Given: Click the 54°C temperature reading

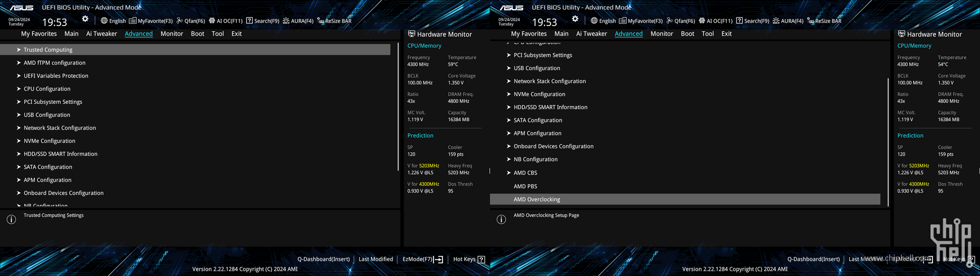Looking at the screenshot, I should click(943, 64).
